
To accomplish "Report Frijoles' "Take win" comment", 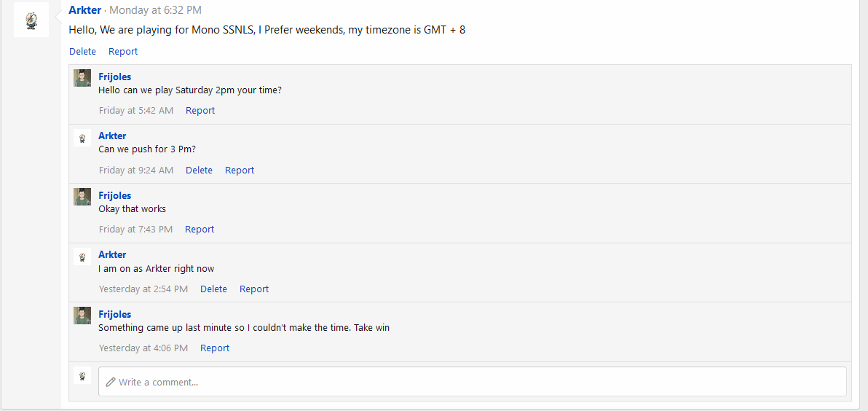I will pyautogui.click(x=215, y=348).
